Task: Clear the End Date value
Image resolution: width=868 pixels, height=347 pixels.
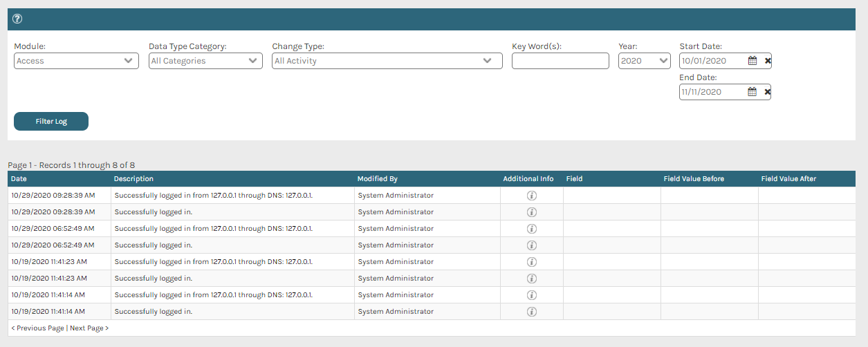Action: click(x=768, y=92)
